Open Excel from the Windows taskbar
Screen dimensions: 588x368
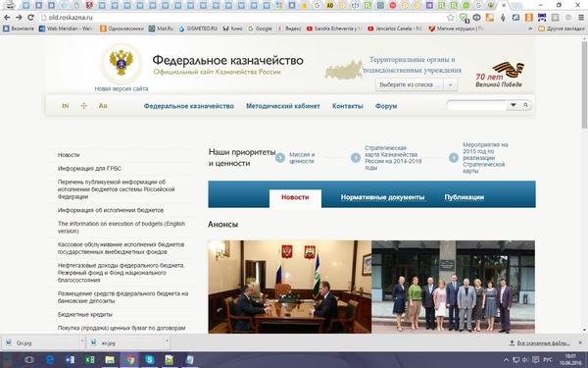[89, 360]
